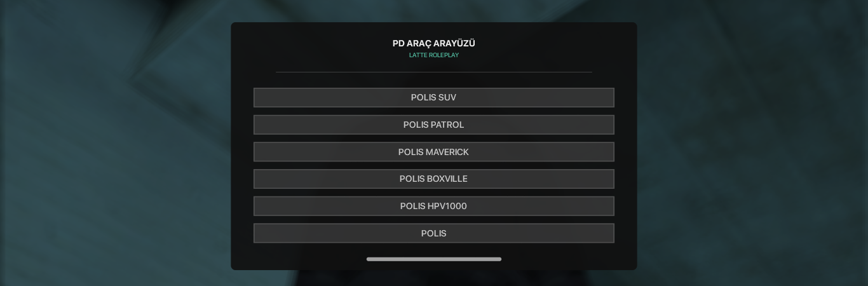The width and height of the screenshot is (868, 286).
Task: Spawn the POLIS MAVERICK helicopter
Action: coord(433,152)
